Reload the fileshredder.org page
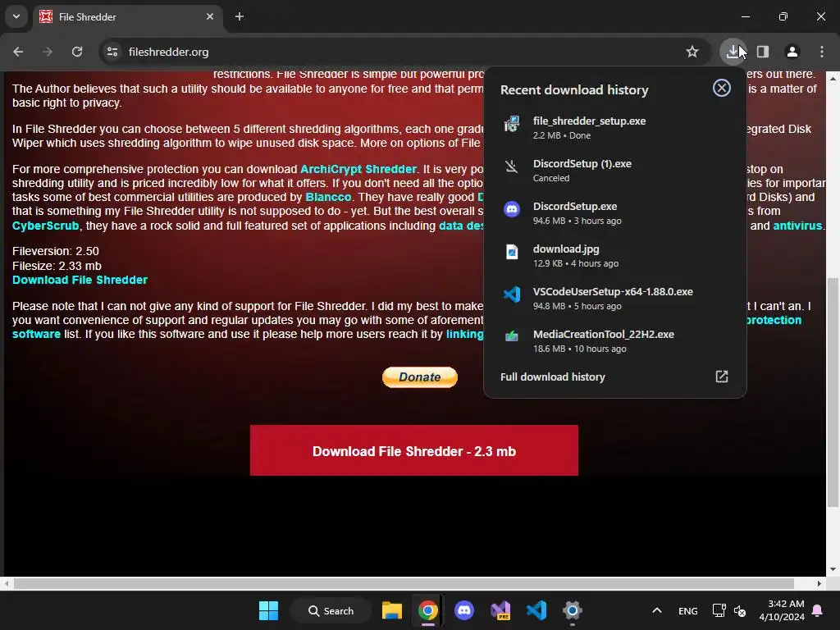The width and height of the screenshot is (840, 630). click(77, 52)
